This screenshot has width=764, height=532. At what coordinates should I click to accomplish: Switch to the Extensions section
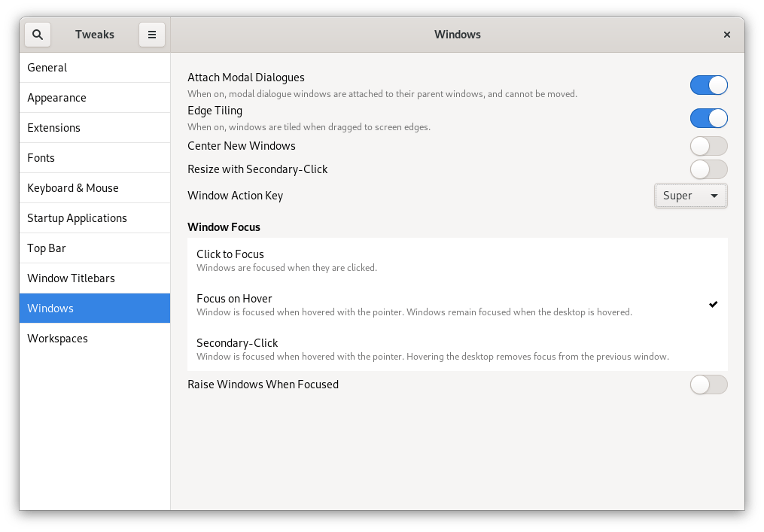coord(95,128)
